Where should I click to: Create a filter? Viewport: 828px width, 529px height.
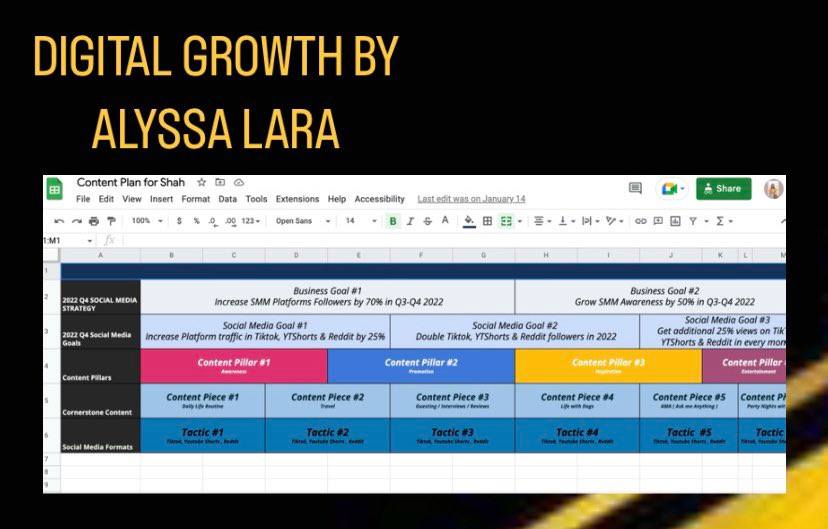coord(693,221)
